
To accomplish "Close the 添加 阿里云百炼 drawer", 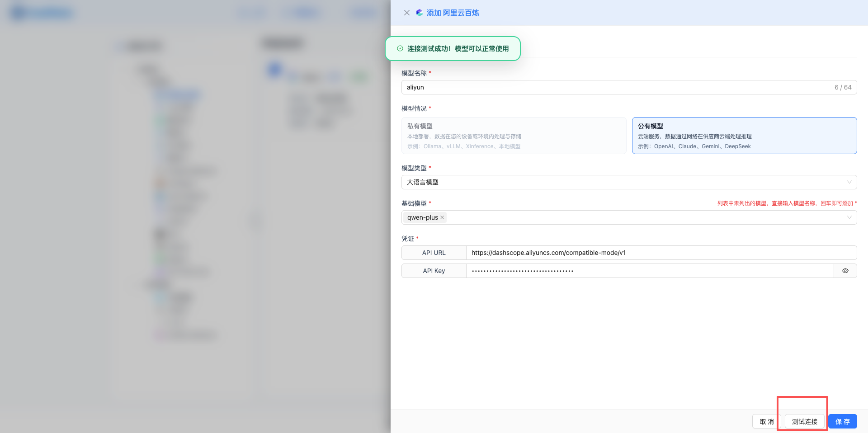I will (x=406, y=13).
